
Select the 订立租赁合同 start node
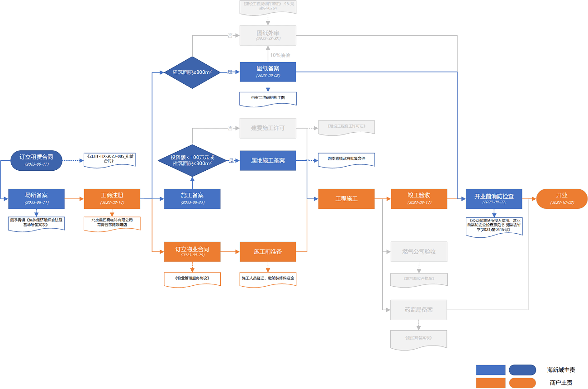pyautogui.click(x=37, y=160)
